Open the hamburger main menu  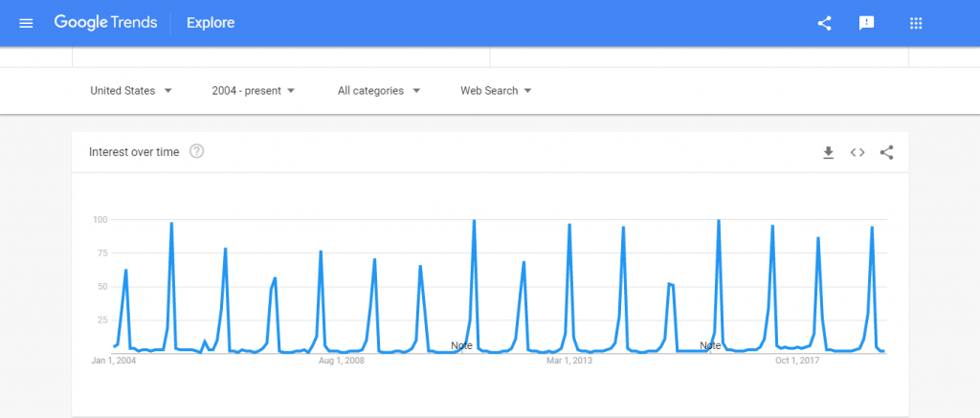26,23
